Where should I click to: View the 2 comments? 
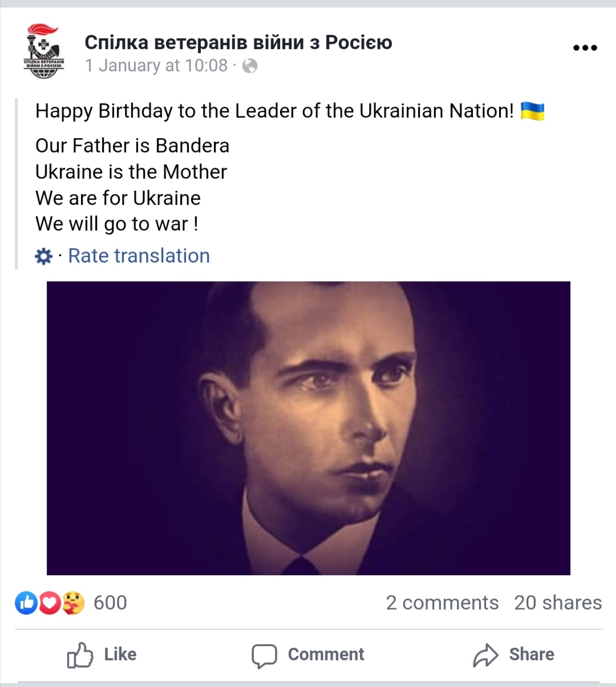442,603
